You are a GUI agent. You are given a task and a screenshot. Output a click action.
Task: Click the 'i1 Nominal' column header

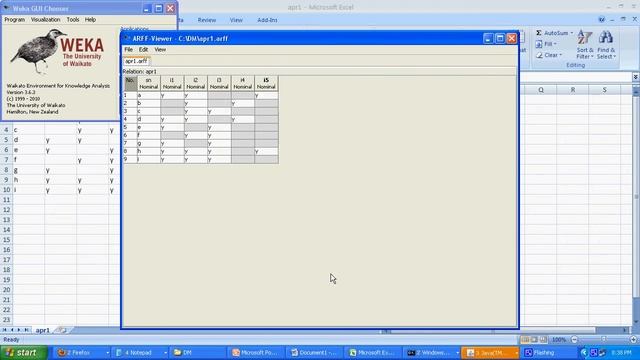(x=172, y=83)
